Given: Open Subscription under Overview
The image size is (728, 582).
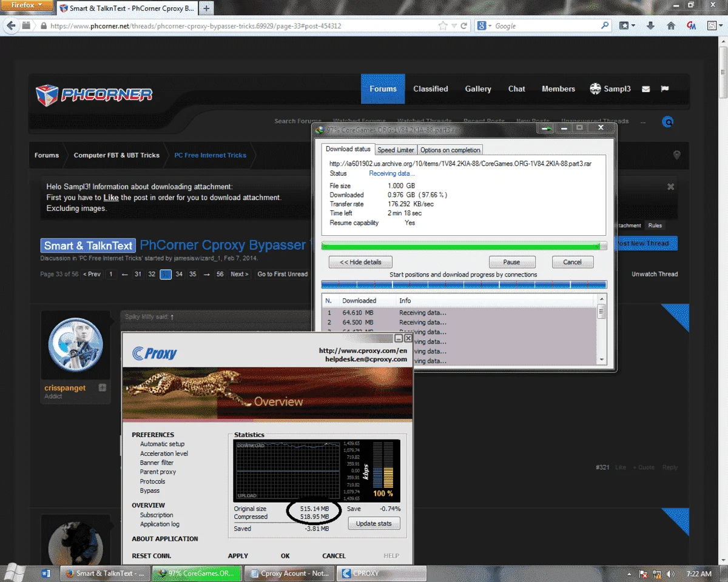Looking at the screenshot, I should click(x=157, y=515).
